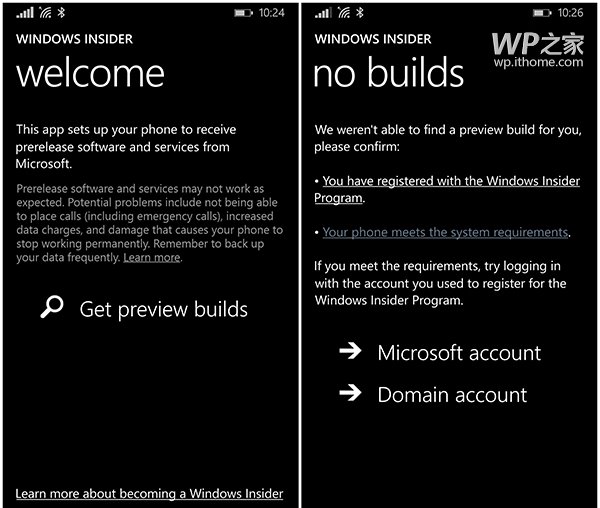Image resolution: width=600 pixels, height=508 pixels.
Task: Tap the signal bars icon on welcome screen
Action: [25, 13]
